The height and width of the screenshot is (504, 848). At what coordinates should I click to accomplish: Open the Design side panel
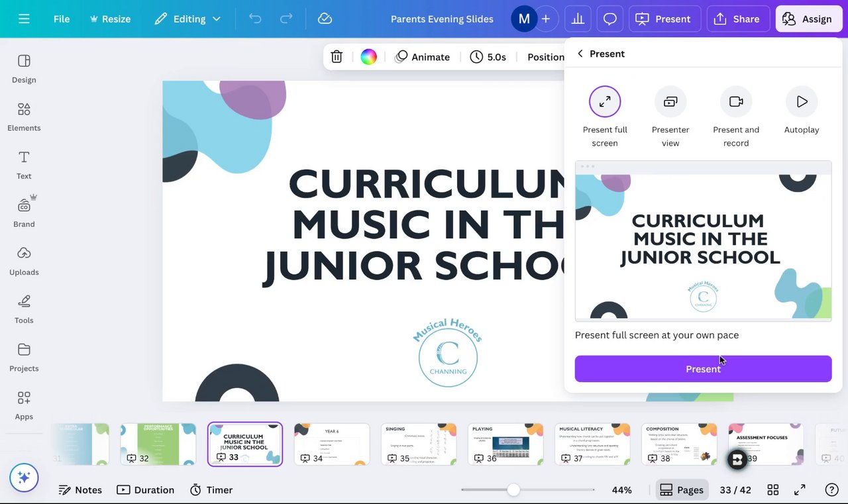pos(24,69)
